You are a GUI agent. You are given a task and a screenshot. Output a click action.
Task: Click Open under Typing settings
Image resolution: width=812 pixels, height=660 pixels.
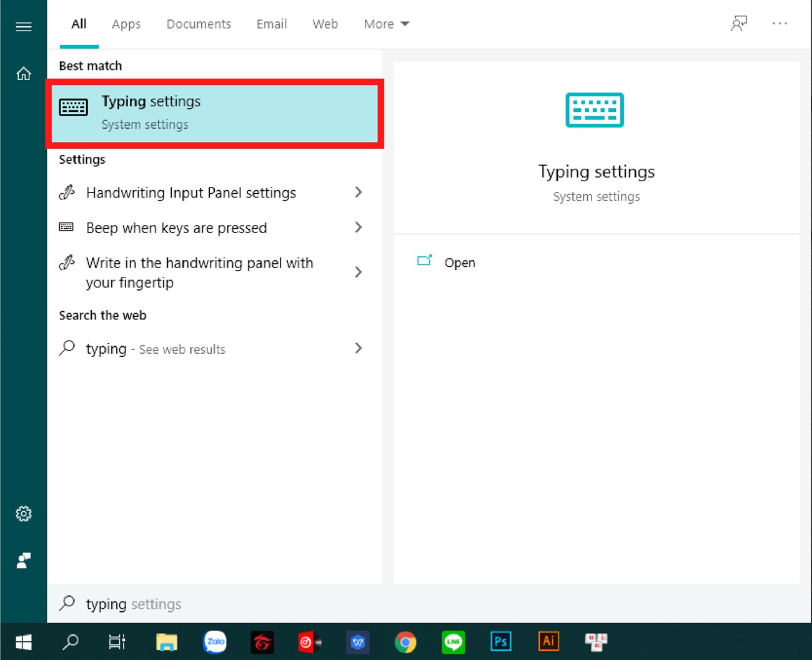click(x=460, y=262)
